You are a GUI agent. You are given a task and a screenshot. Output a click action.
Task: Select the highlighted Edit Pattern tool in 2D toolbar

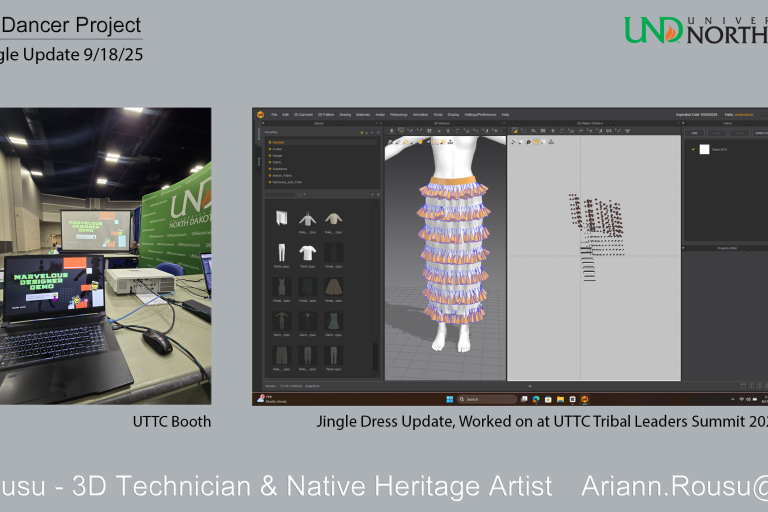point(515,131)
